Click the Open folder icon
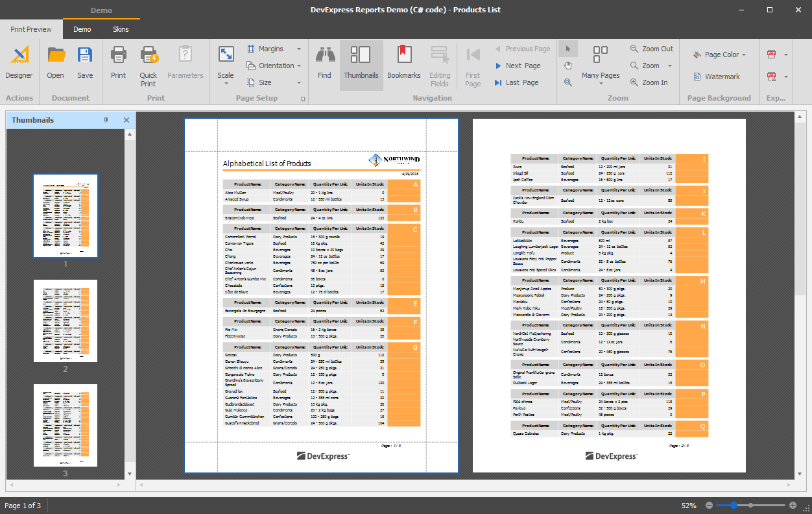Viewport: 812px width, 514px height. (x=56, y=56)
